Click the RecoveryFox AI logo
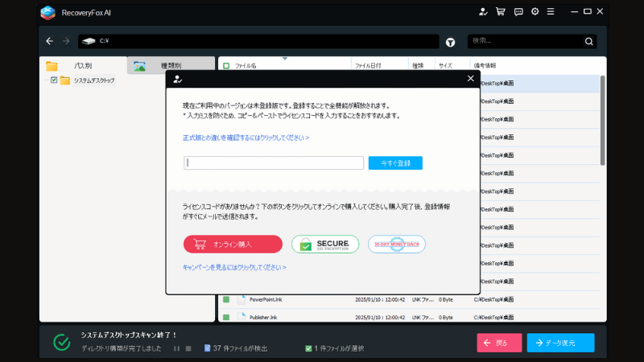644x362 pixels. coord(48,13)
